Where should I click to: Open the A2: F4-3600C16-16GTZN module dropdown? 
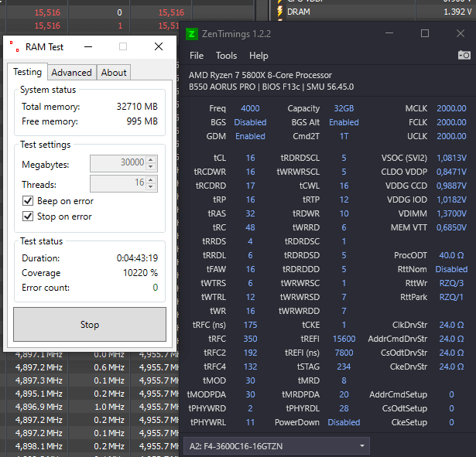pyautogui.click(x=277, y=446)
